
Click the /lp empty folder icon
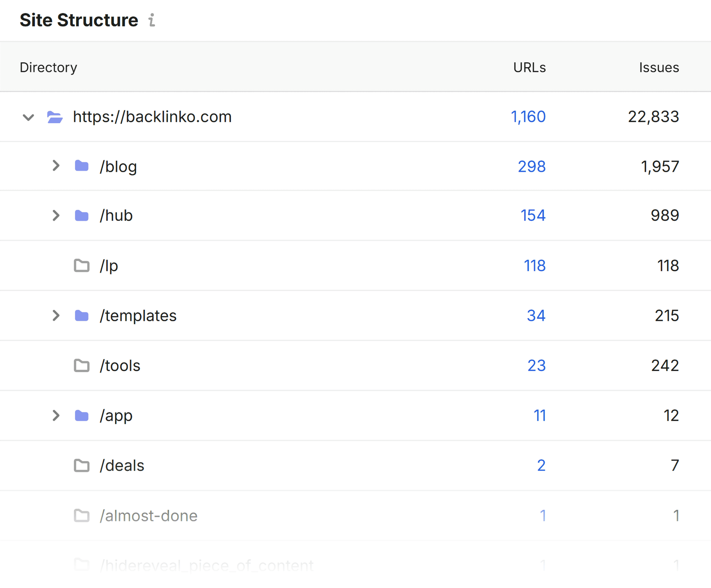coord(82,265)
